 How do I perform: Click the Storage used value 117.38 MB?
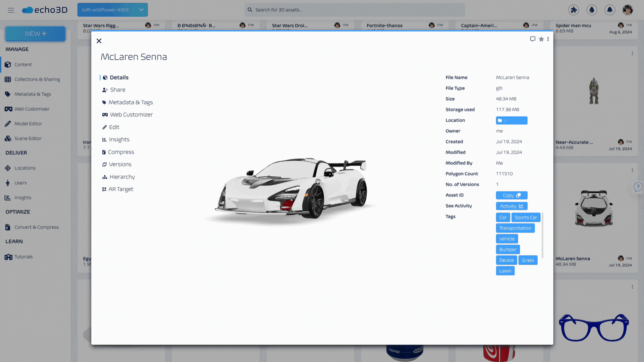[x=507, y=110]
